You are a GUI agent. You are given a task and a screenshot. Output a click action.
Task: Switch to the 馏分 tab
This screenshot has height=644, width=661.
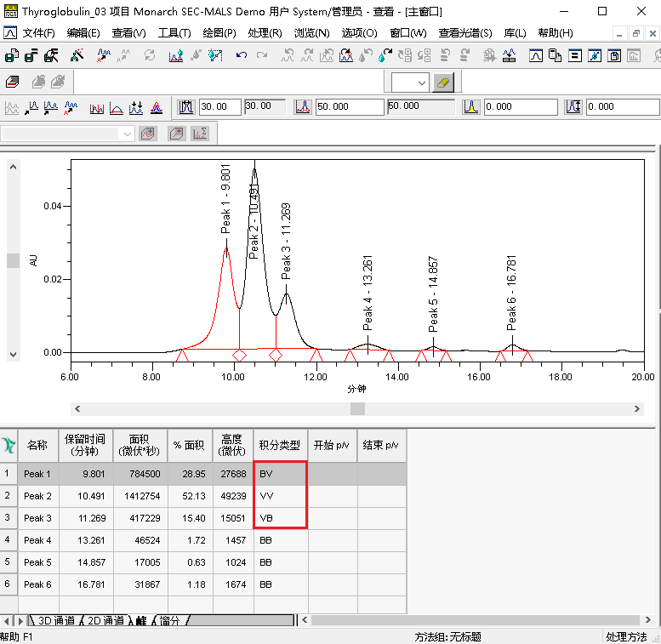point(168,621)
